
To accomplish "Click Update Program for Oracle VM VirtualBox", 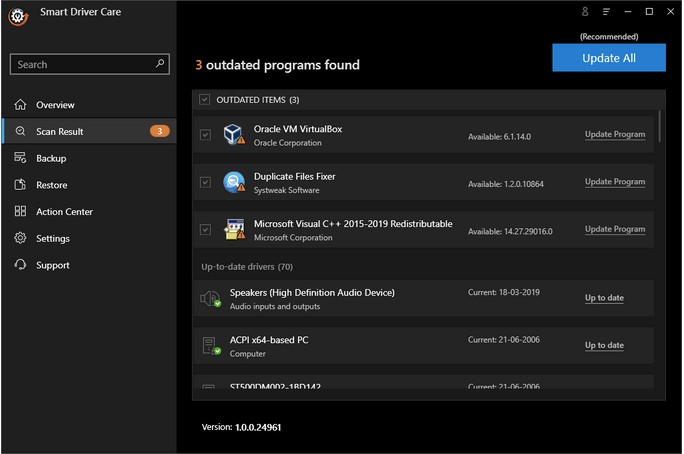I will pyautogui.click(x=614, y=135).
